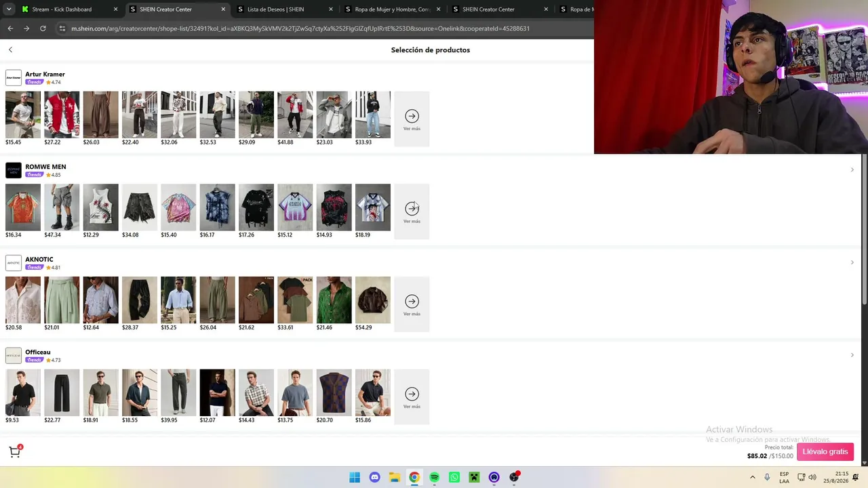Click the Officeau store name text
This screenshot has width=868, height=488.
[38, 352]
